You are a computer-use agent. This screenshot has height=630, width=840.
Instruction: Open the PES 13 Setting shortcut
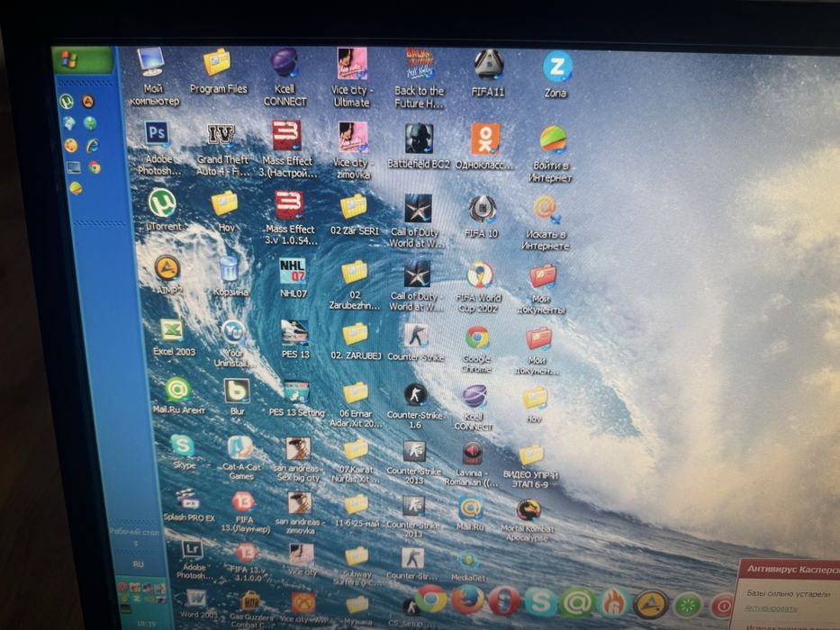click(x=296, y=399)
